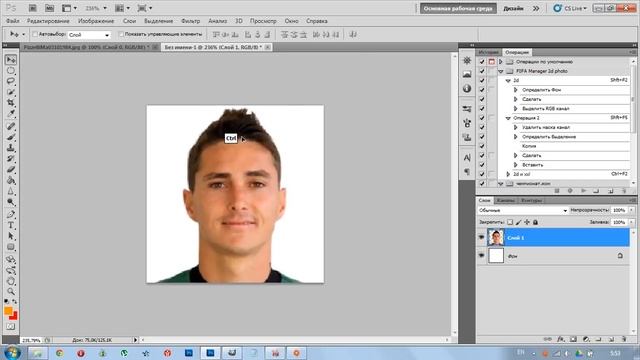The image size is (640, 360).
Task: Hide the Слой 1 layer
Action: tap(481, 238)
